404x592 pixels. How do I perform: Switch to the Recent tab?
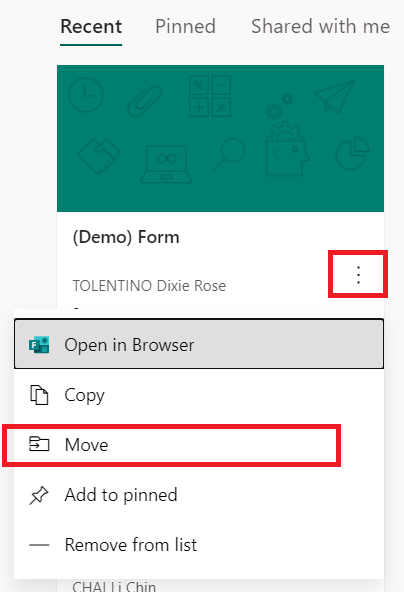pyautogui.click(x=91, y=27)
